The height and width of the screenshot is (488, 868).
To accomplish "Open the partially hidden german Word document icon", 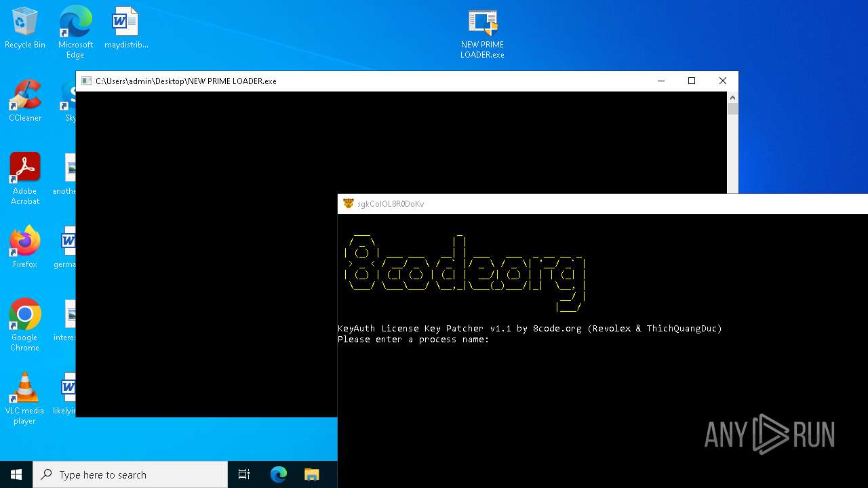I will click(x=66, y=247).
